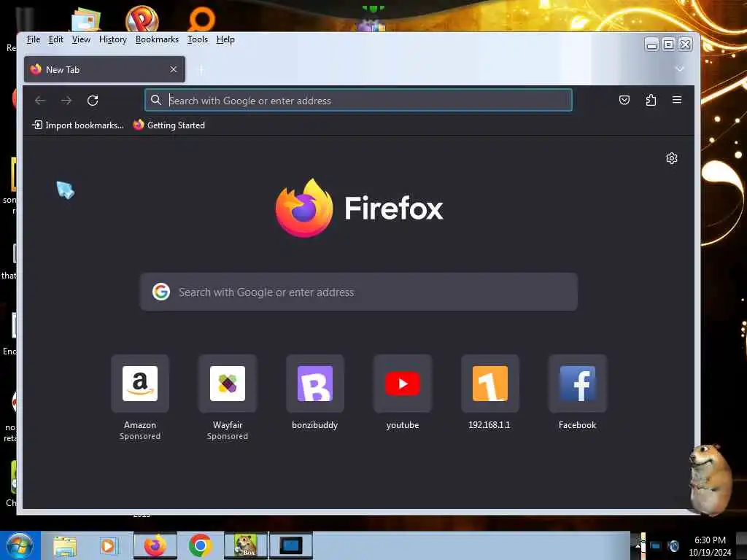Viewport: 747px width, 560px height.
Task: Show hidden system tray icons
Action: [638, 545]
